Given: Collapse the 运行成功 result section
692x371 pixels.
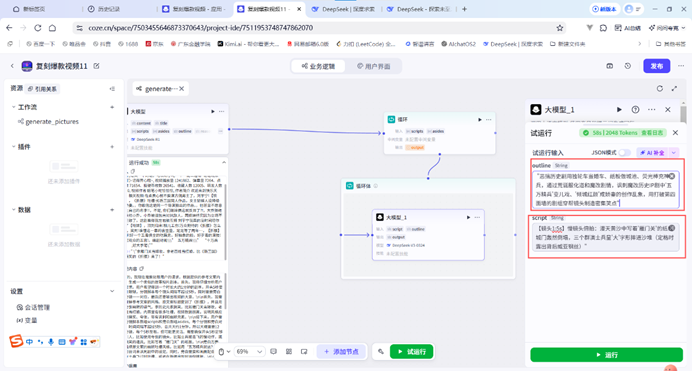Looking at the screenshot, I should tap(224, 162).
